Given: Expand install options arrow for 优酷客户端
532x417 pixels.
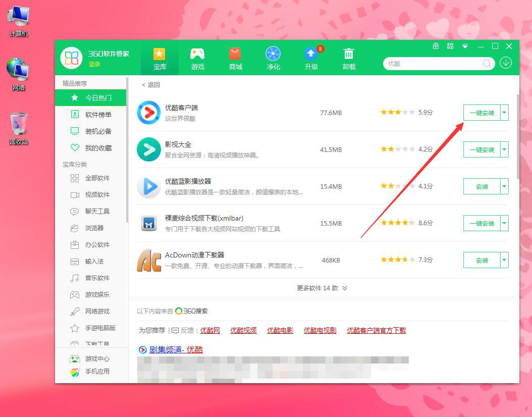Looking at the screenshot, I should (x=505, y=113).
